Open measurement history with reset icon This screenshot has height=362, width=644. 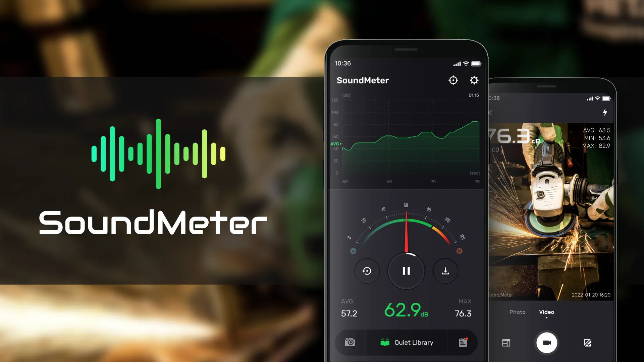click(x=367, y=271)
